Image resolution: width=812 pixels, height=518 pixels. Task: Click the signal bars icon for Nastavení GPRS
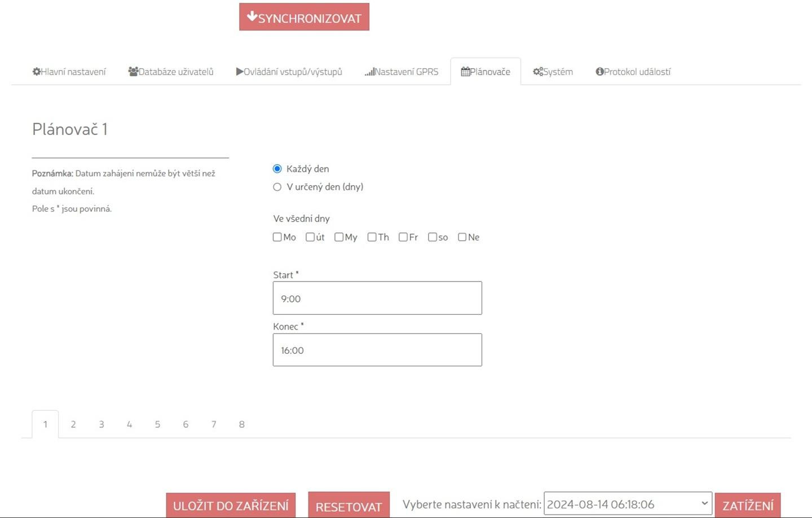pyautogui.click(x=369, y=72)
